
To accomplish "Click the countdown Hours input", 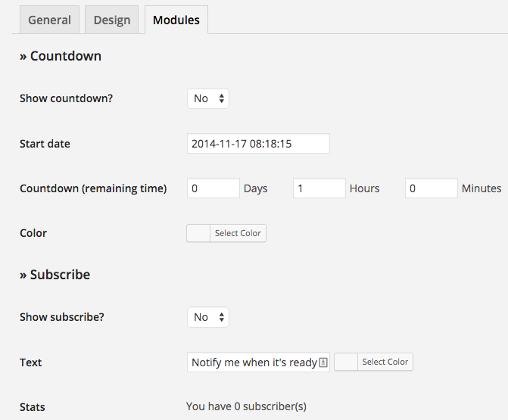I will coord(319,188).
